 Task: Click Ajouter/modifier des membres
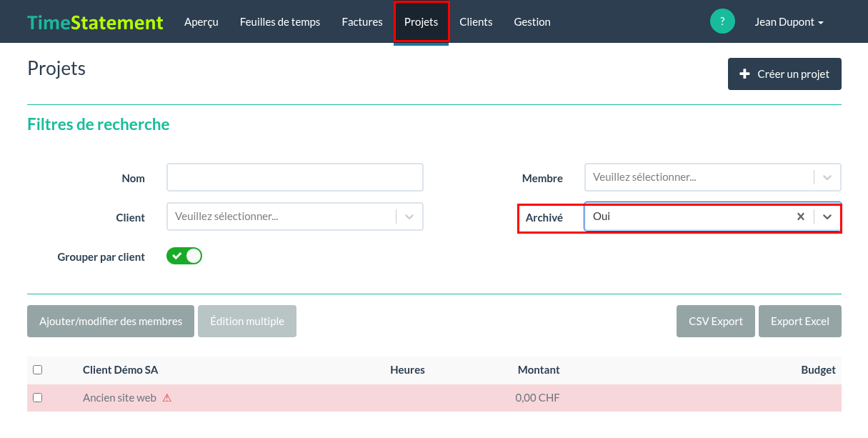point(111,322)
